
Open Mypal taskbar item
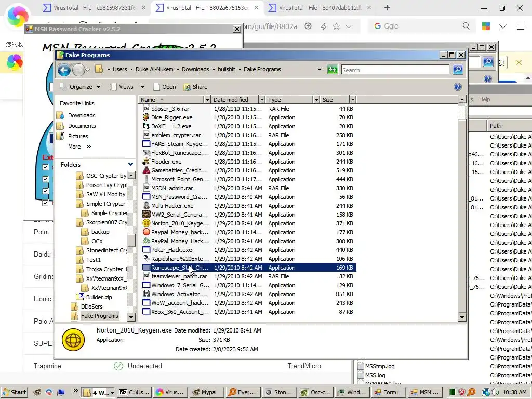pos(206,392)
